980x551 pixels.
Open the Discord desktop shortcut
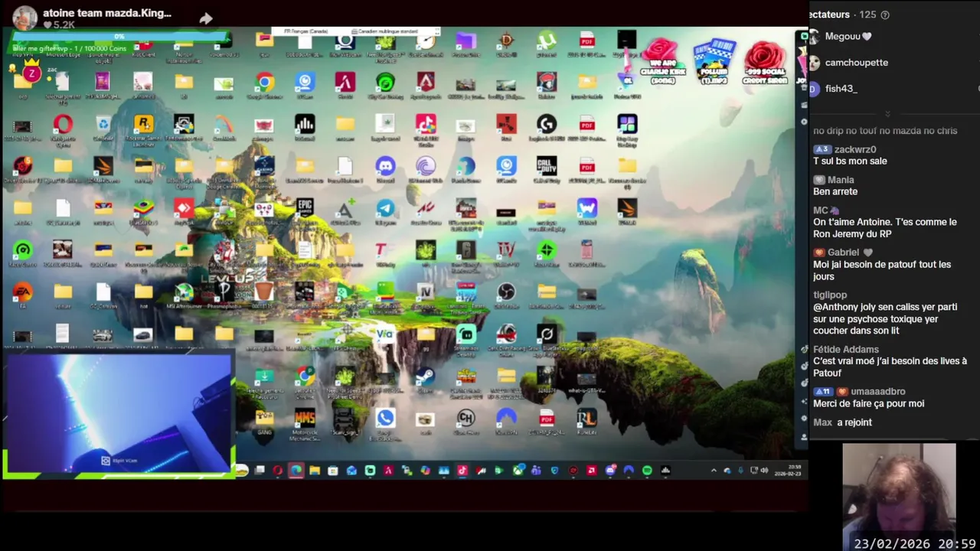tap(385, 166)
